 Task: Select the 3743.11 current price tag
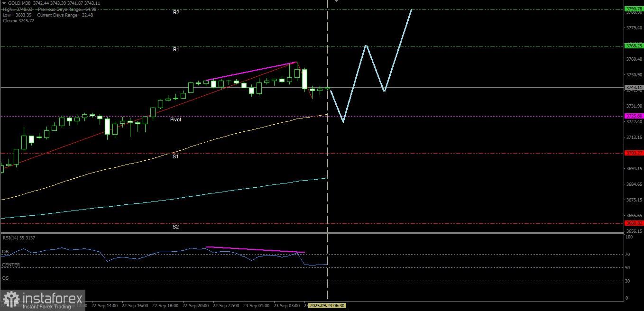click(x=634, y=87)
